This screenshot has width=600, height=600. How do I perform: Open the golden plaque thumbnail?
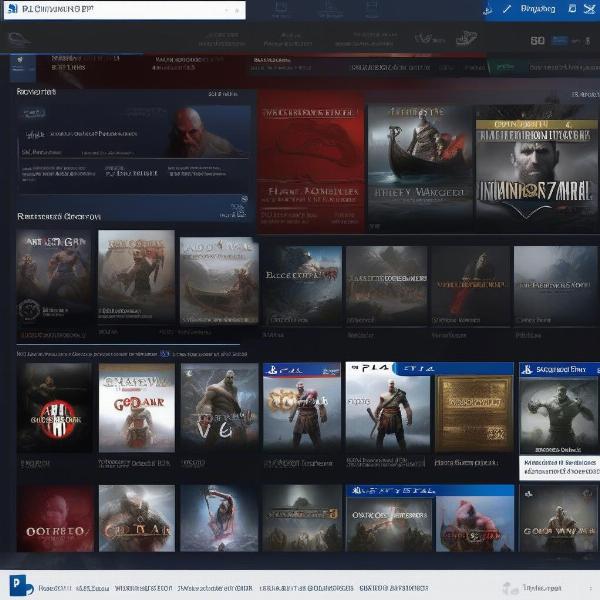pos(474,413)
